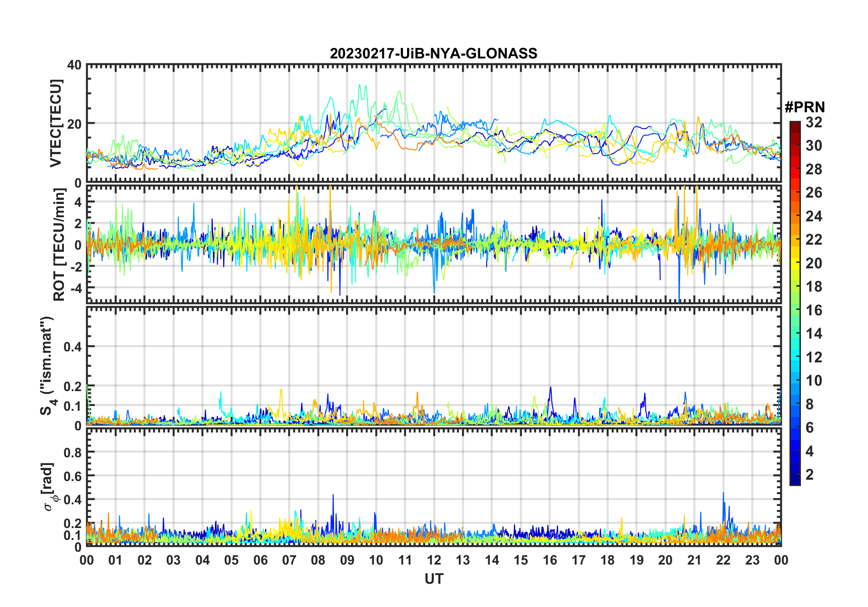Click PRN colorbar tick label 6
Screen dimensions: 868x607
tap(810, 428)
